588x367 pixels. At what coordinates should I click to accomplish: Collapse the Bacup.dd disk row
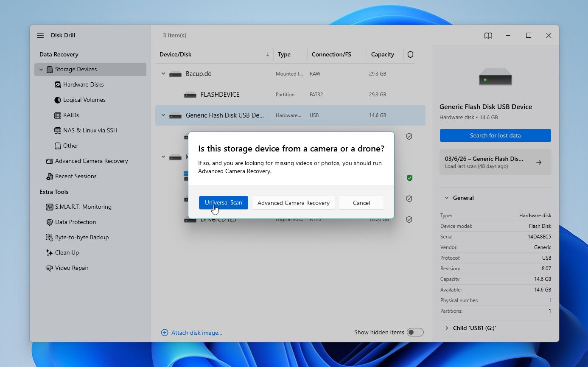(x=163, y=74)
